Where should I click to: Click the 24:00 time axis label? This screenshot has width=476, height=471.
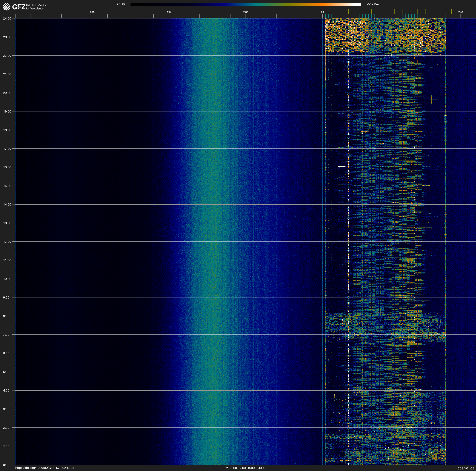pos(7,18)
